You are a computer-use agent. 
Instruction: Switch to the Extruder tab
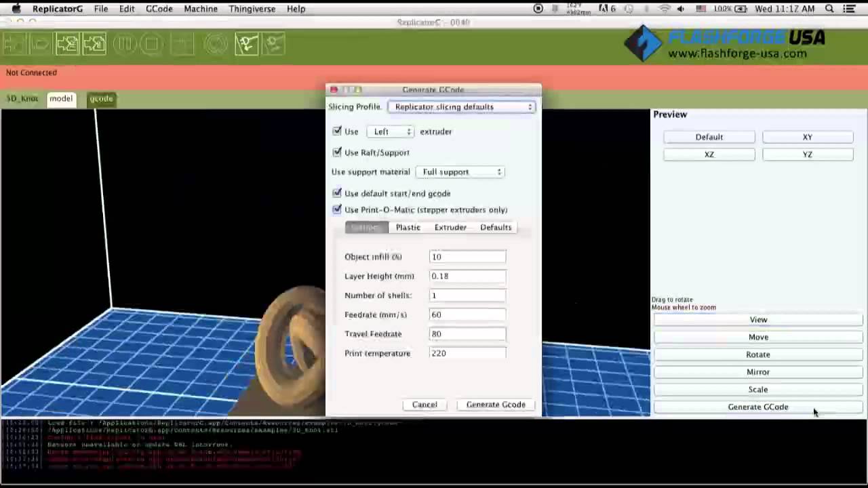pos(450,227)
